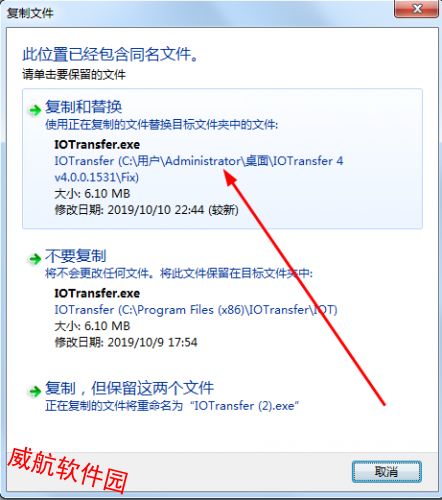442x500 pixels.
Task: Click the 威航软件园 watermark
Action: 68,470
